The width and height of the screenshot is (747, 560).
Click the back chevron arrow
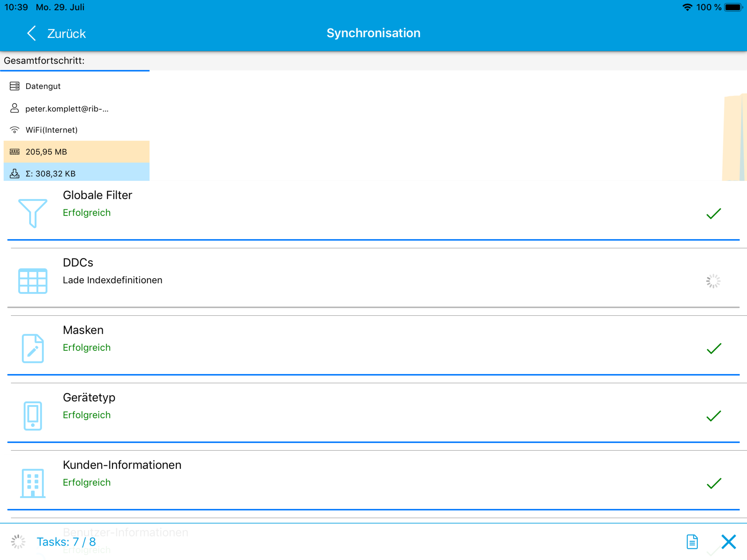[31, 33]
